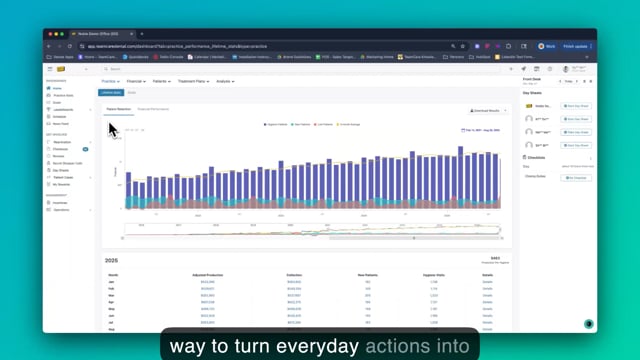Select the active browser tab
This screenshot has height=360, width=640.
tap(102, 34)
